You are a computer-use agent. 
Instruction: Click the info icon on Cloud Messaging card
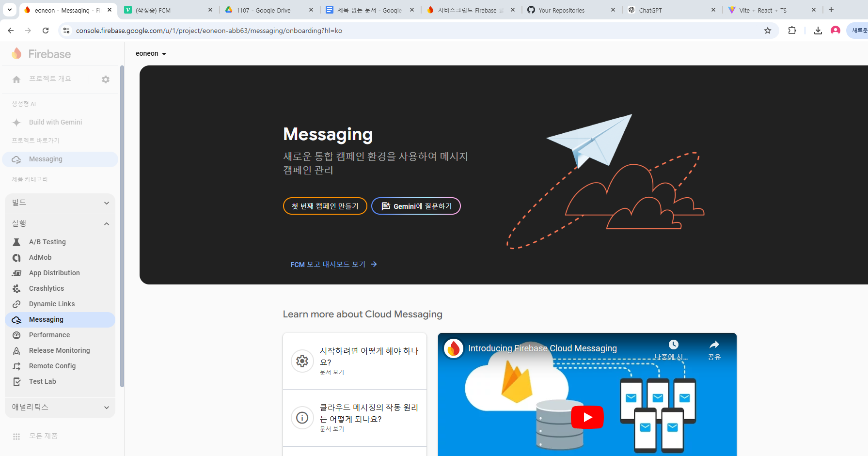click(302, 418)
